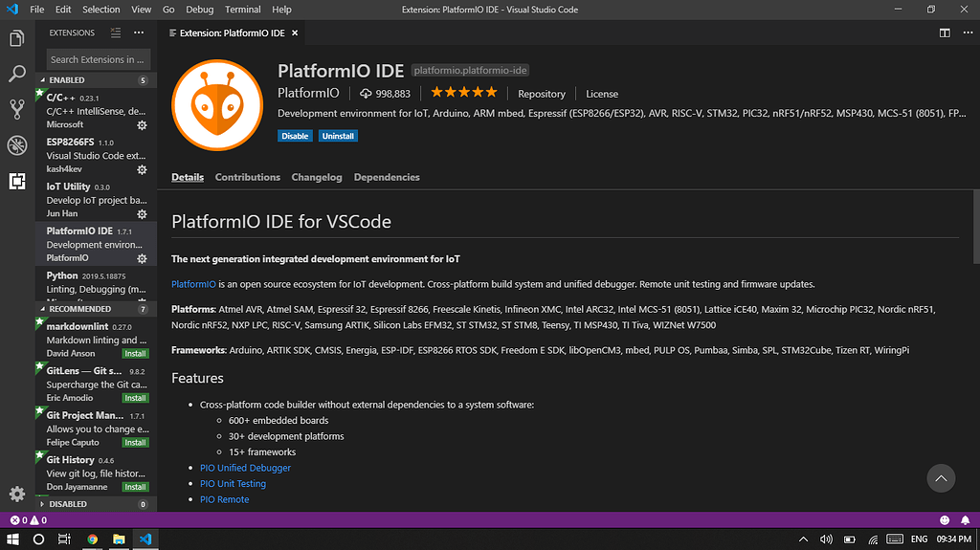The image size is (980, 550).
Task: Open the gear menu for ESP8266FS extension
Action: click(x=142, y=169)
